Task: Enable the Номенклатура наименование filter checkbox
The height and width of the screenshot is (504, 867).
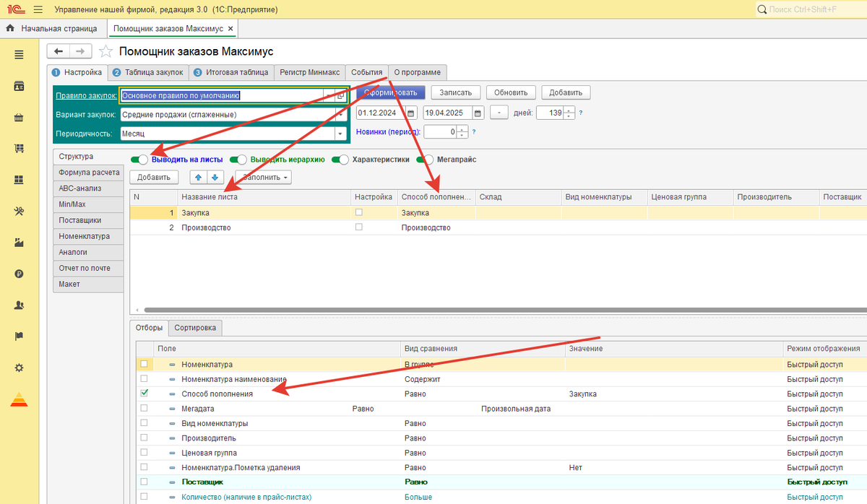Action: click(144, 378)
